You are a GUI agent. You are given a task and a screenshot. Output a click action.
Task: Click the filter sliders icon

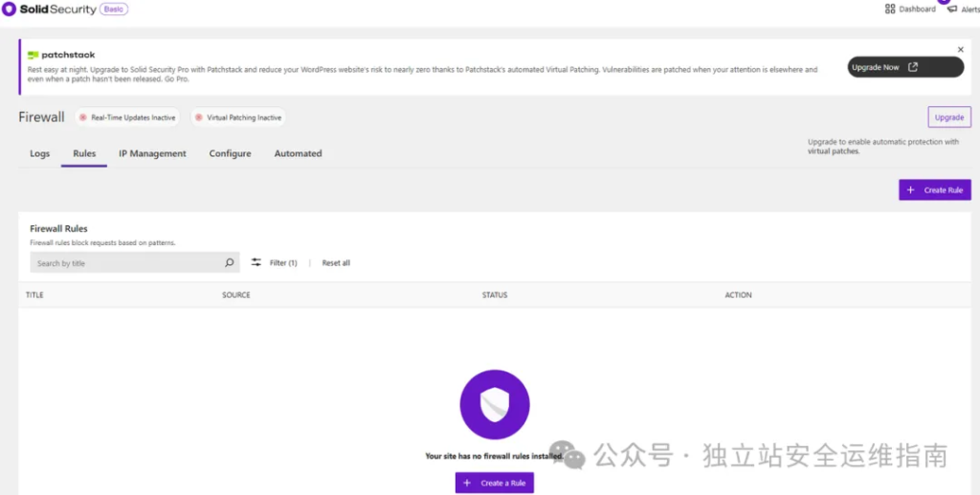point(256,262)
